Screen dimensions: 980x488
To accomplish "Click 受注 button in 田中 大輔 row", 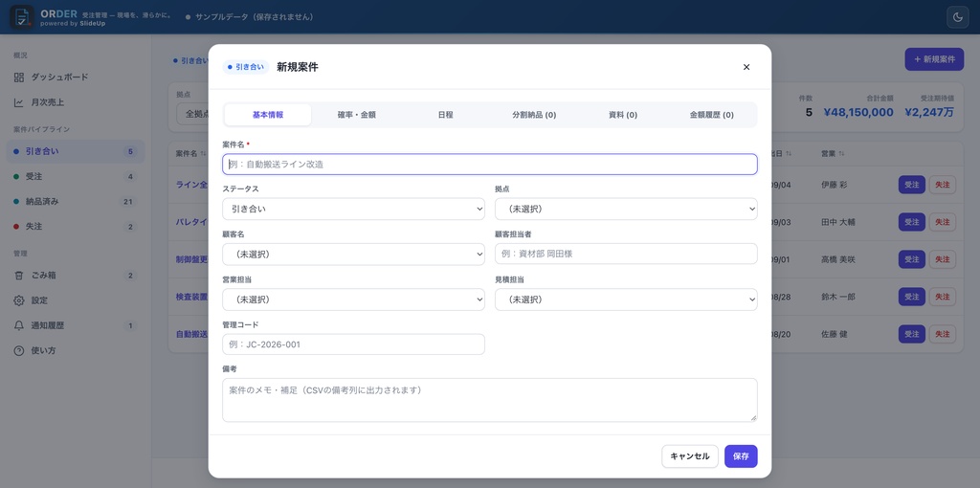I will tap(912, 222).
